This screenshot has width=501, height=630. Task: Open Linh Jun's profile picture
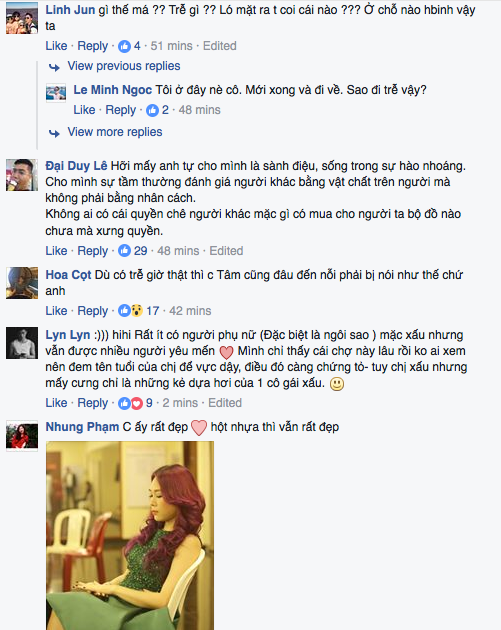22,18
